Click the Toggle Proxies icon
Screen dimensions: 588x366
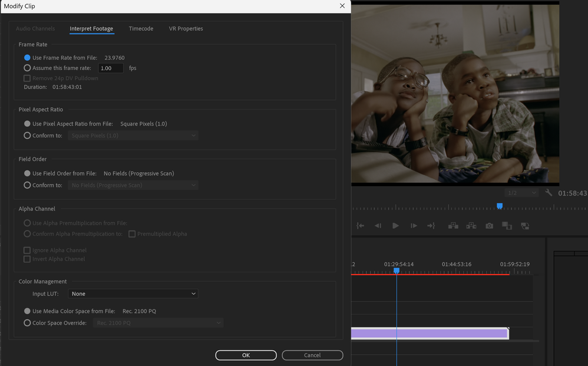[525, 226]
